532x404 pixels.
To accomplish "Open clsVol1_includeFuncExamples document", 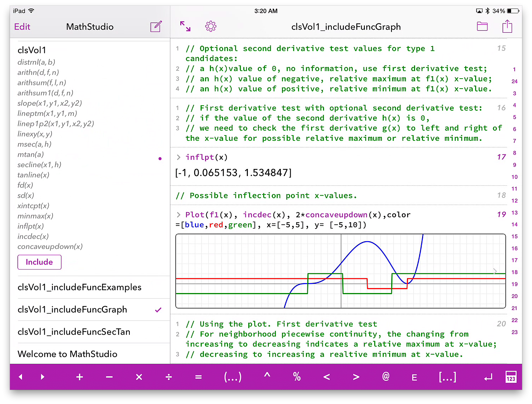I will (x=80, y=287).
